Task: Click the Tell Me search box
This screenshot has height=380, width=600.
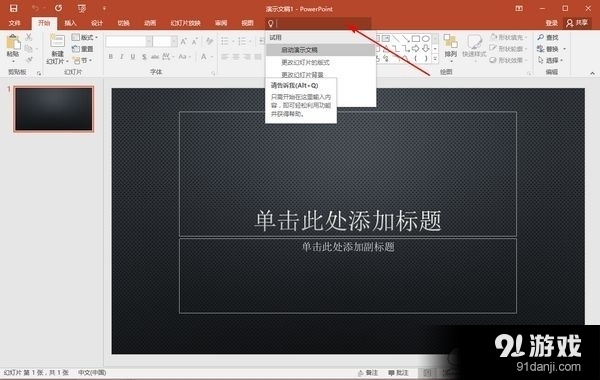Action: click(318, 24)
